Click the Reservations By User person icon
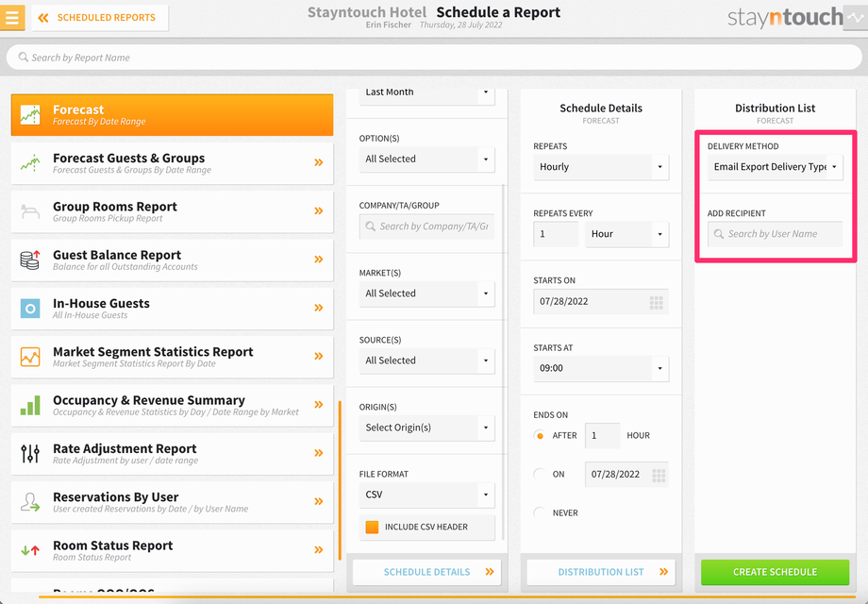Viewport: 868px width, 604px height. click(30, 501)
